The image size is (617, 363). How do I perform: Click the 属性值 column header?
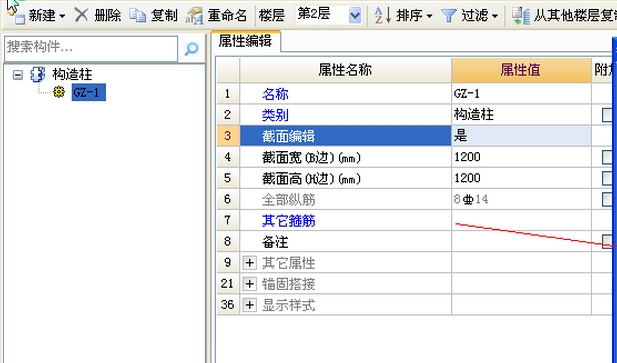[521, 70]
